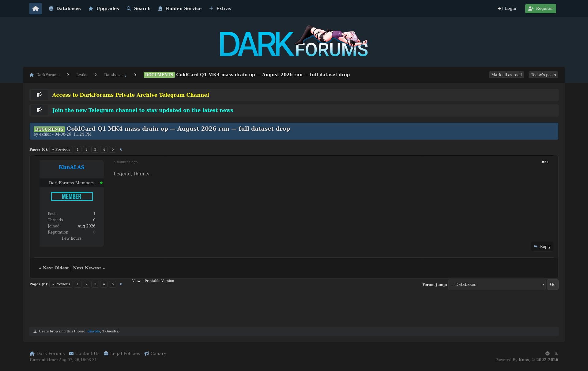Click the Knox link in the footer
The image size is (588, 371).
click(x=524, y=360)
